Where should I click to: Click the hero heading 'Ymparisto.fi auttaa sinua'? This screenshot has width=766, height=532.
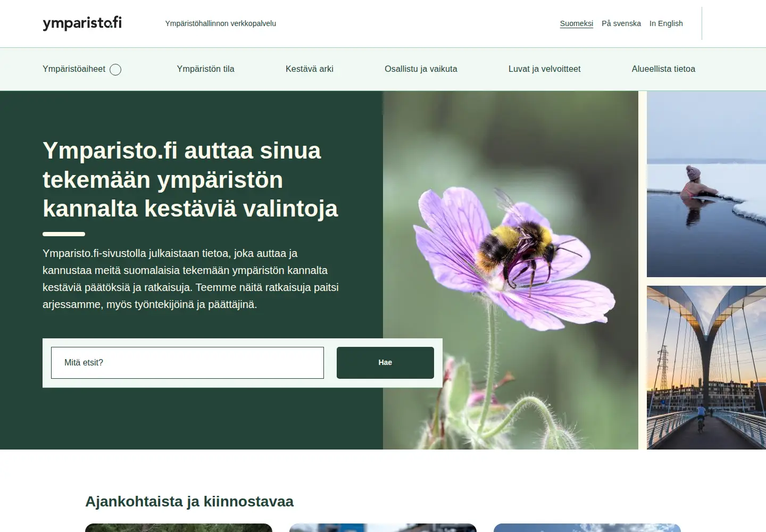pos(190,180)
